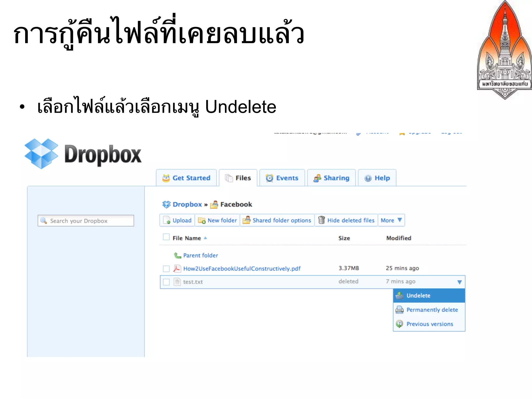Viewport: 532px width, 399px height.
Task: Click Hide deleted files button
Action: tap(346, 220)
